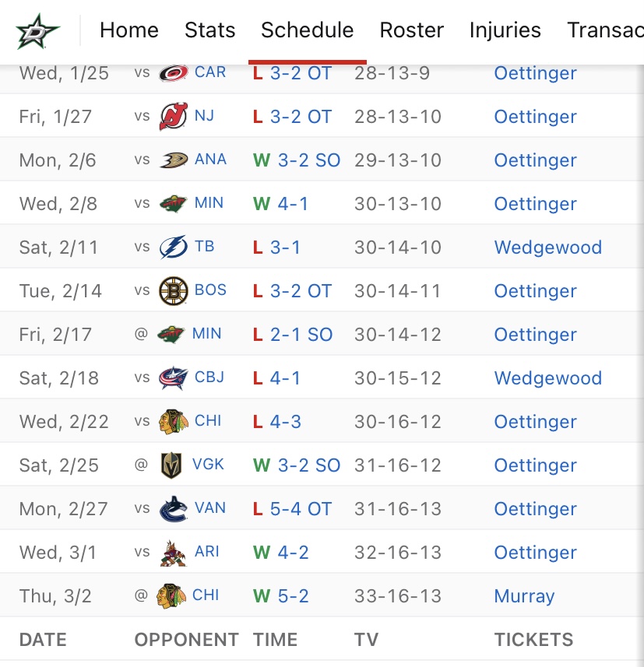
Task: Open the Home tab
Action: 129,30
